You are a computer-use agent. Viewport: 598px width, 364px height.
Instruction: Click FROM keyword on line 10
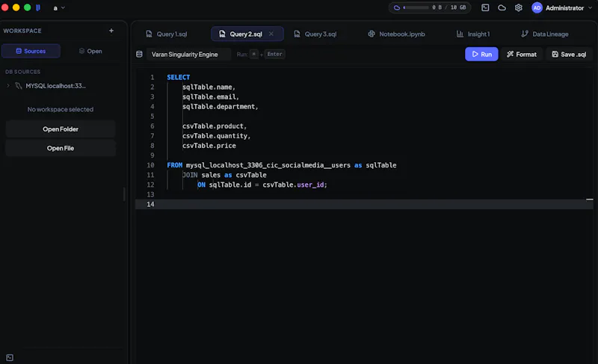coord(174,165)
